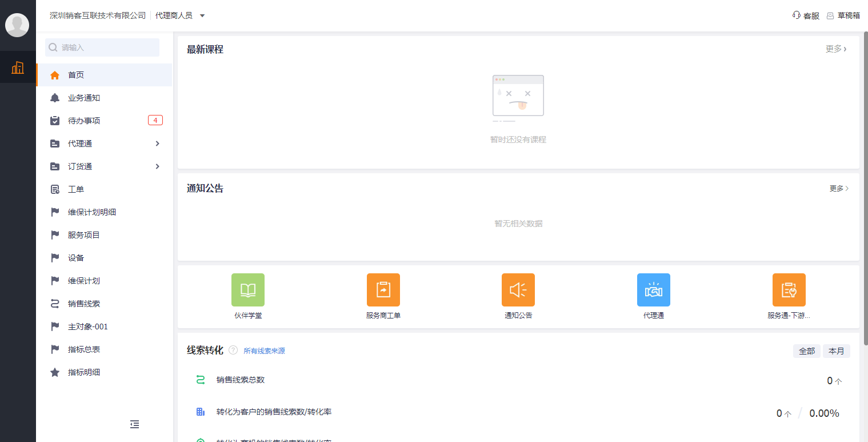Viewport: 868px width, 442px height.
Task: Open the 代理商人员 role dropdown arrow
Action: (x=202, y=16)
